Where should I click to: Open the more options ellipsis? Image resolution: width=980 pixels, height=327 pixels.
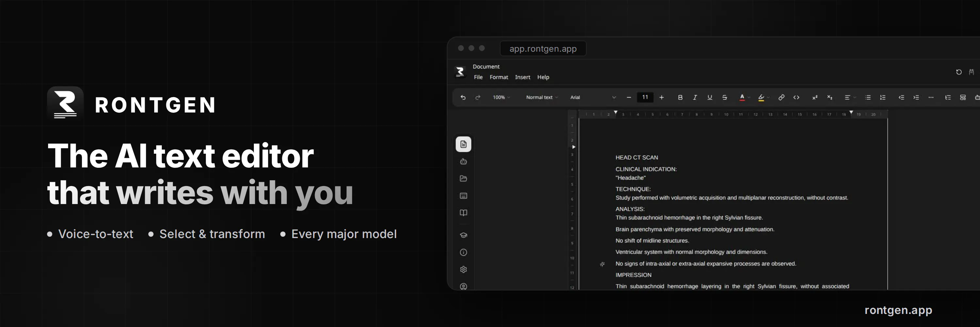pos(931,97)
